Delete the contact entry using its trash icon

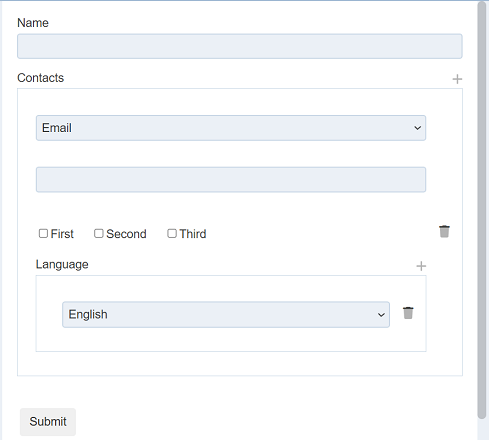click(444, 231)
